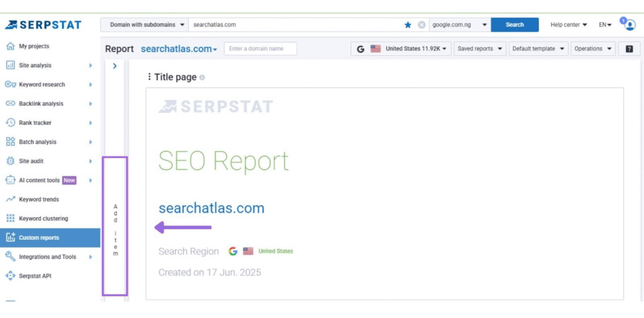Image resolution: width=644 pixels, height=318 pixels.
Task: Click the Google G icon in report bar
Action: pyautogui.click(x=360, y=48)
